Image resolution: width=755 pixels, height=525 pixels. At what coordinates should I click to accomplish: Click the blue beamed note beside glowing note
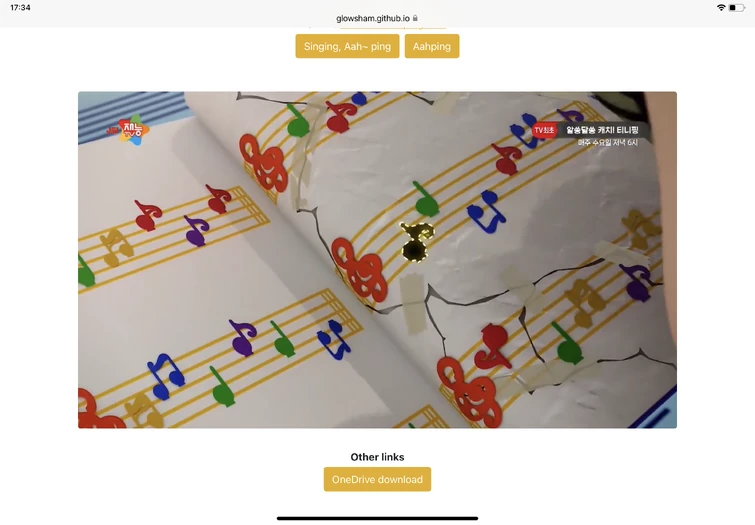pyautogui.click(x=486, y=211)
